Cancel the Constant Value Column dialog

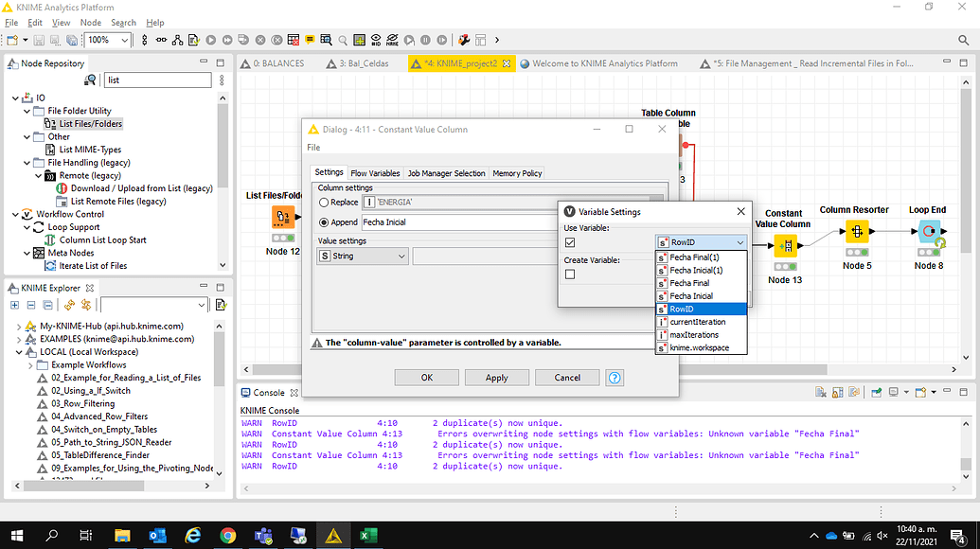[x=566, y=377]
